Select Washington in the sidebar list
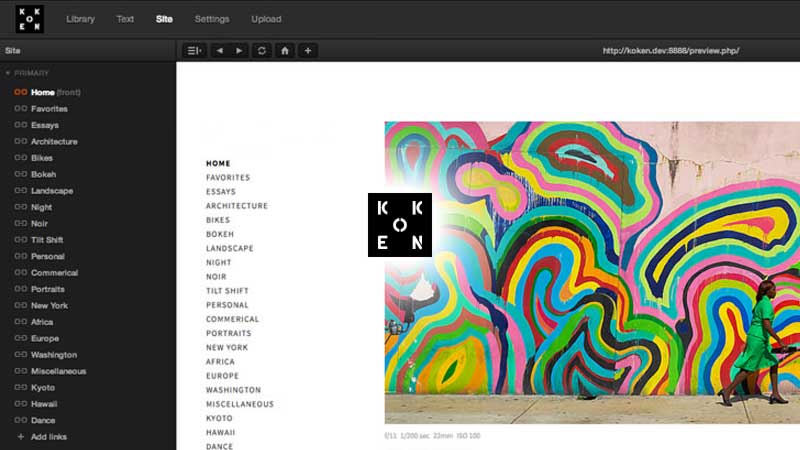This screenshot has width=800, height=450. tap(54, 355)
